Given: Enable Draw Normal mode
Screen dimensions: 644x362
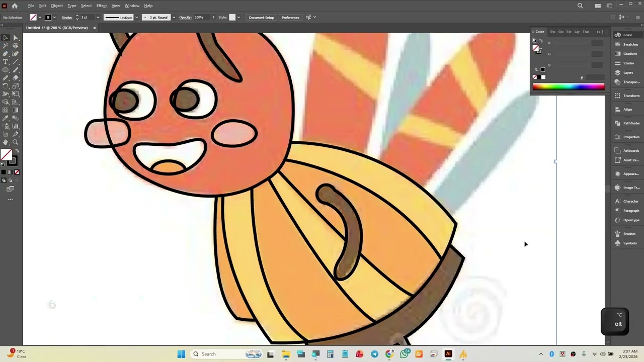Looking at the screenshot, I should [x=4, y=180].
